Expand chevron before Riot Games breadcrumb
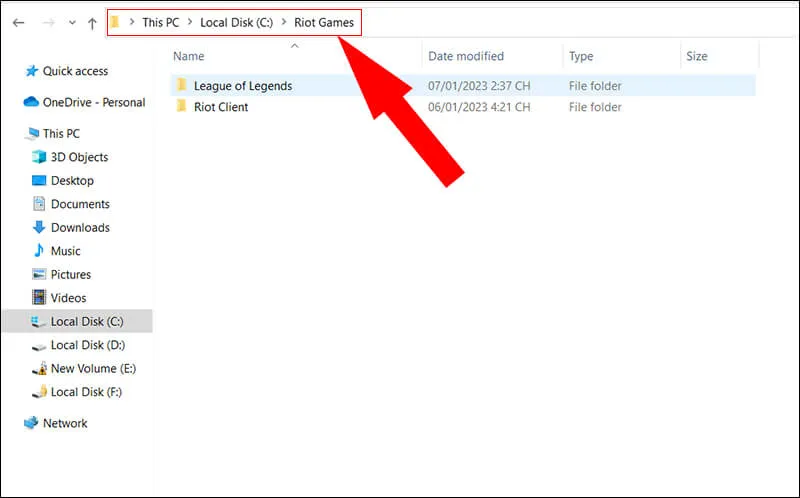Viewport: 800px width, 498px height. click(x=284, y=22)
